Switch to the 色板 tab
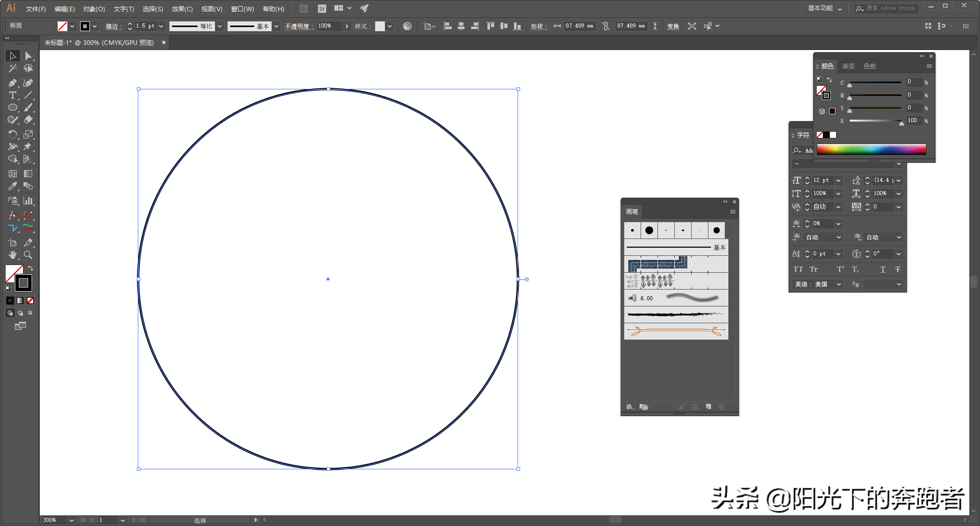The height and width of the screenshot is (526, 980). pos(870,66)
